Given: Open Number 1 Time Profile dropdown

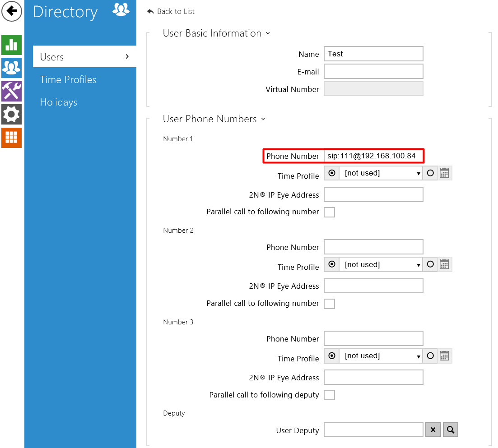Looking at the screenshot, I should 380,173.
